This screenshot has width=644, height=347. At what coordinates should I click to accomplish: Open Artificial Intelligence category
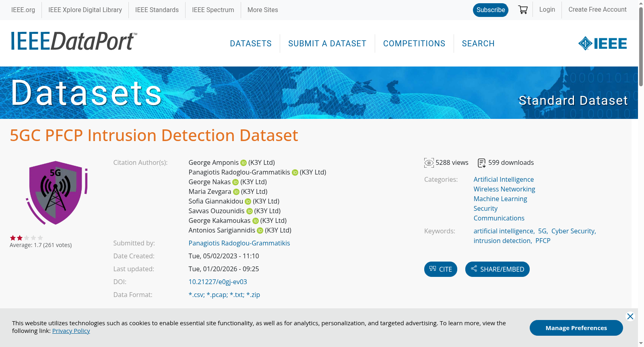tap(504, 180)
